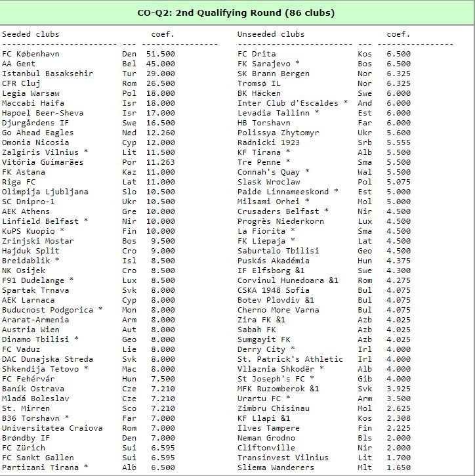Click Transinvest Vilnius entry

coord(283,458)
